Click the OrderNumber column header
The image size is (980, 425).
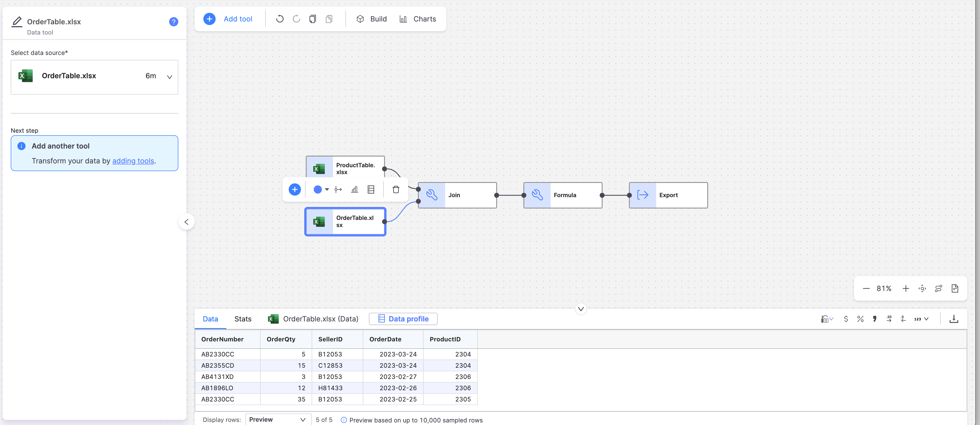click(x=227, y=339)
